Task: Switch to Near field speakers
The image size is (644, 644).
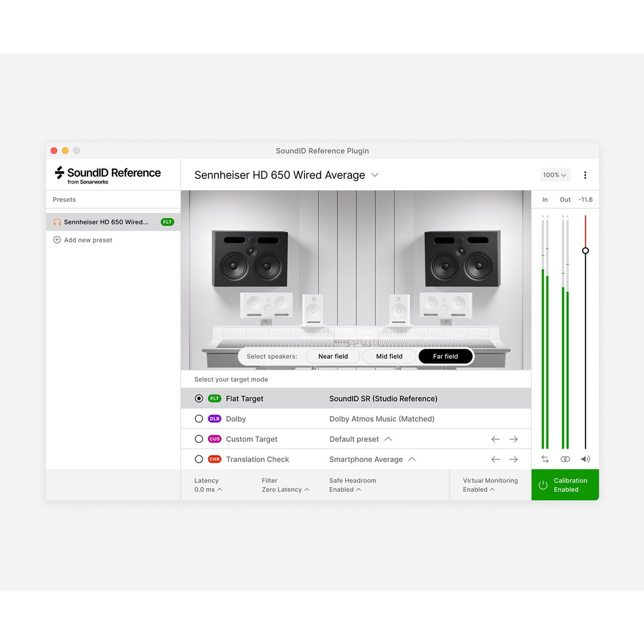Action: [x=333, y=356]
